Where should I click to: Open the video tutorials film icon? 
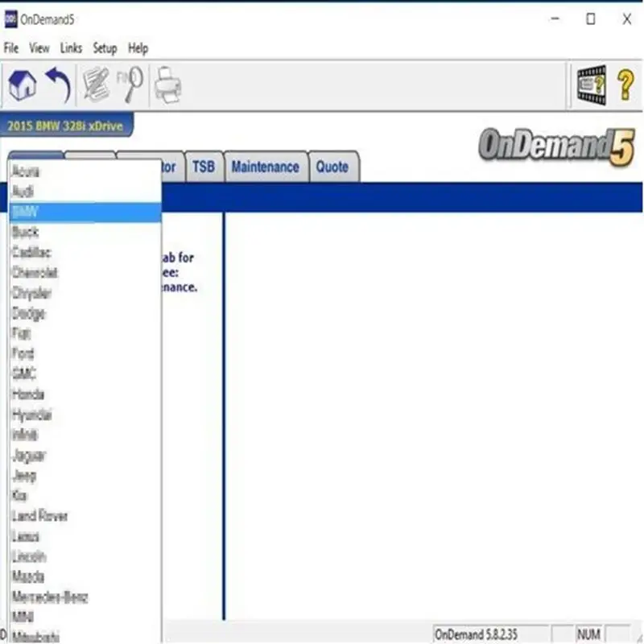(592, 85)
